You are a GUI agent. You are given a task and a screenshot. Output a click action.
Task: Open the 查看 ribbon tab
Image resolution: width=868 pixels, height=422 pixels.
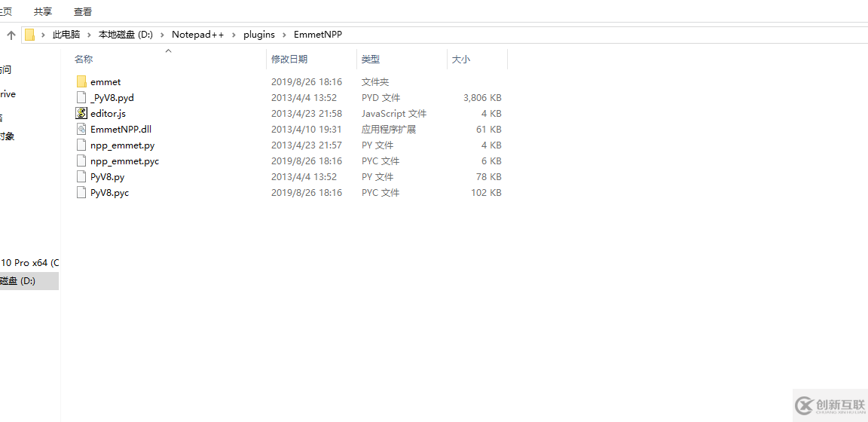tap(83, 11)
